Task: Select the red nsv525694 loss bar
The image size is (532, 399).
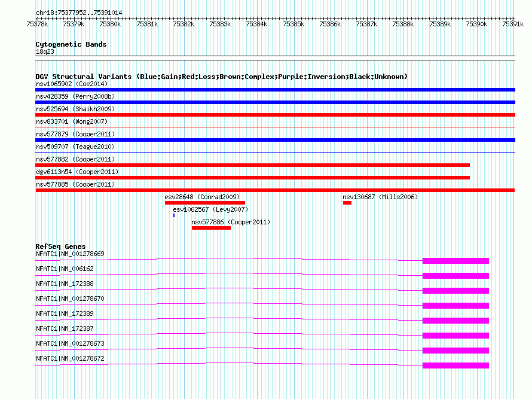Action: (x=275, y=115)
